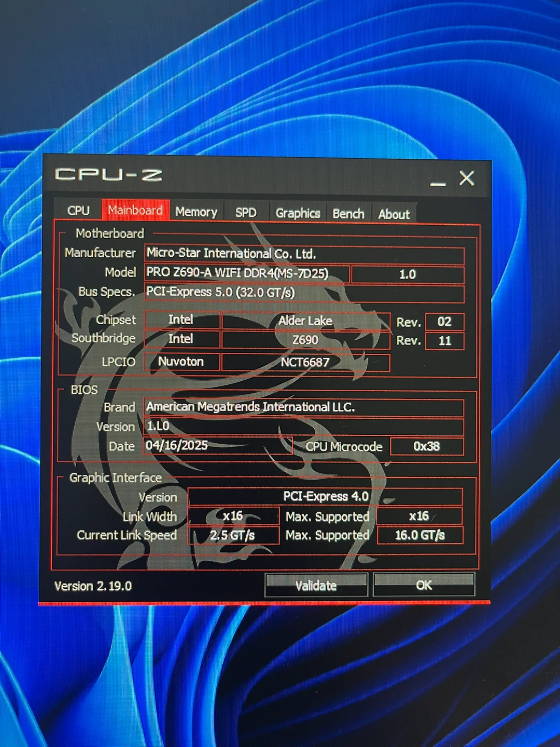Viewport: 560px width, 747px height.
Task: Open the Memory tab
Action: click(x=196, y=212)
